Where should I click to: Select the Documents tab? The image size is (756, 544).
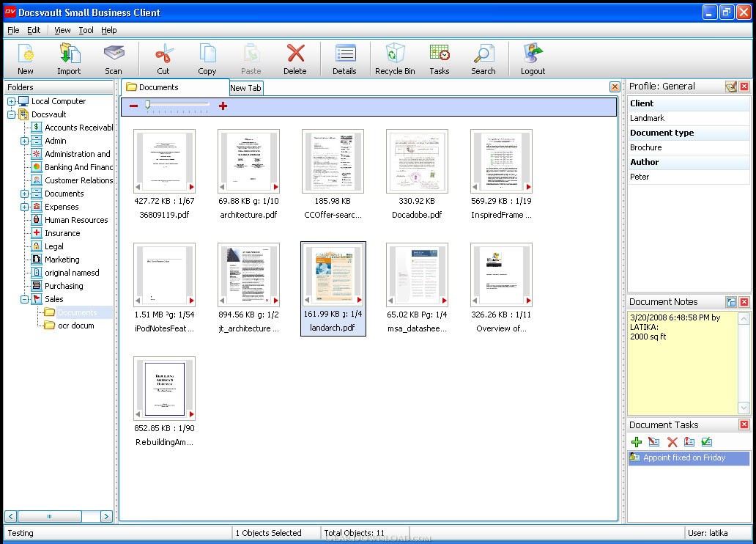click(174, 87)
